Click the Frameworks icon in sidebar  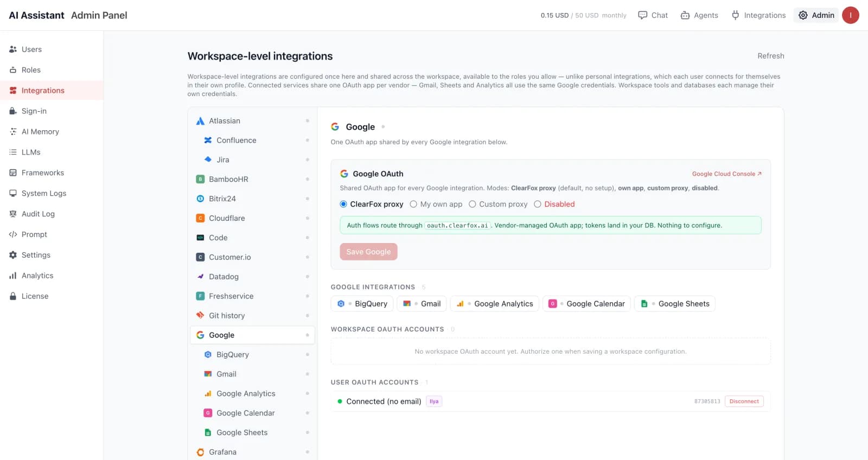(x=13, y=173)
